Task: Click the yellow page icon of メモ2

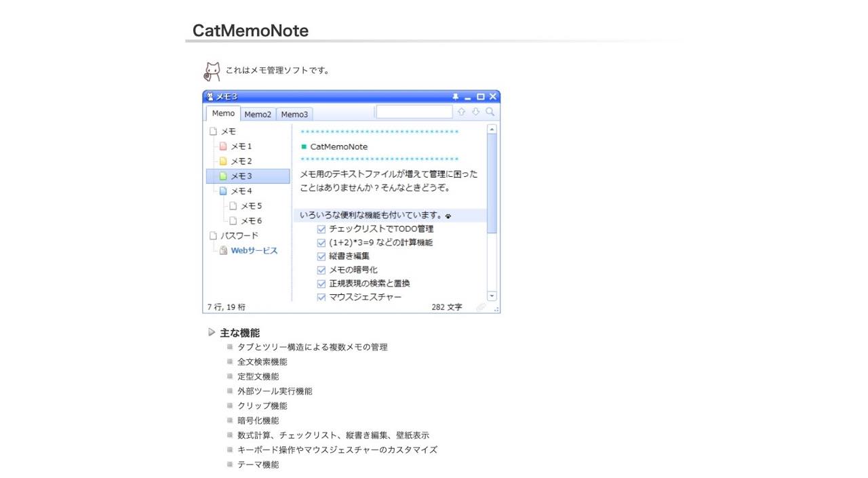Action: [x=223, y=161]
